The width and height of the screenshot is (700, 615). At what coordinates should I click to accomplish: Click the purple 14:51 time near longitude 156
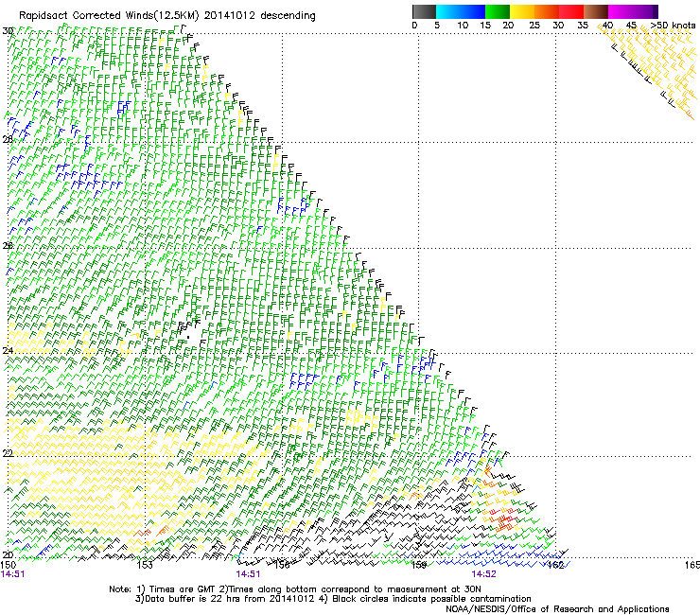(x=248, y=574)
